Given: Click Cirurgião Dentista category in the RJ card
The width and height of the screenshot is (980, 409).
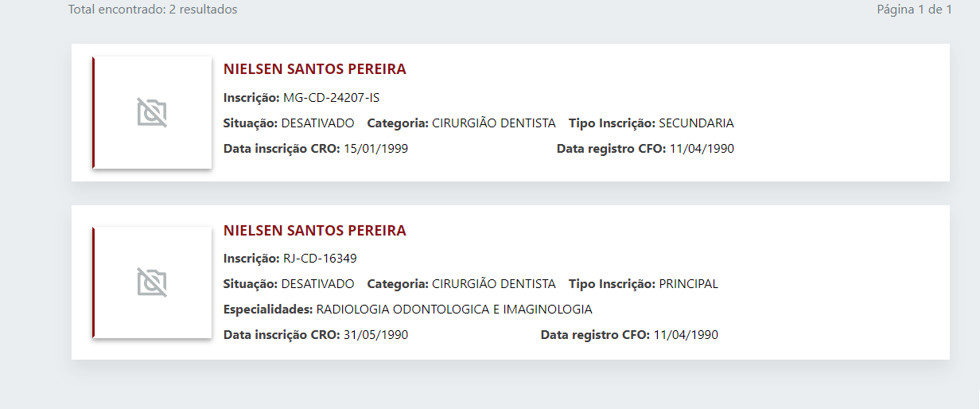Looking at the screenshot, I should 493,284.
